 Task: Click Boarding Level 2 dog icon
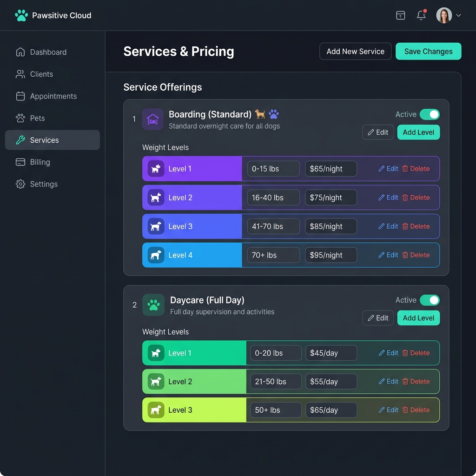tap(156, 197)
